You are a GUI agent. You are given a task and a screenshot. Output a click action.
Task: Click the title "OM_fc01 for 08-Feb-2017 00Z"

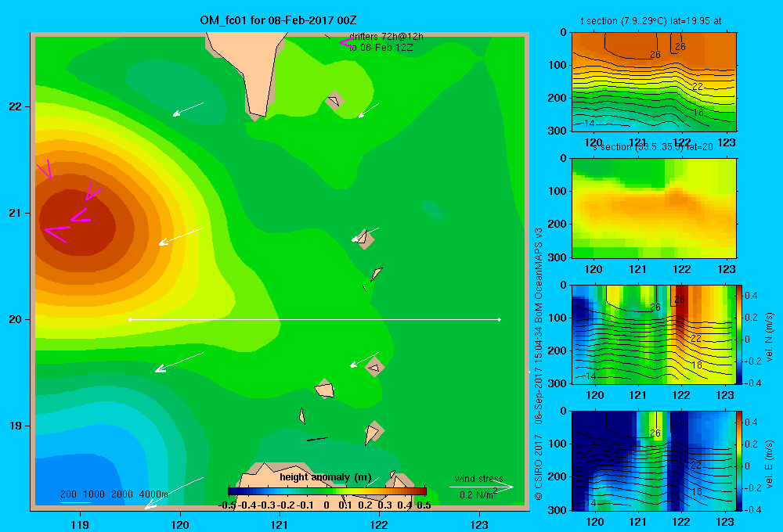tap(278, 20)
